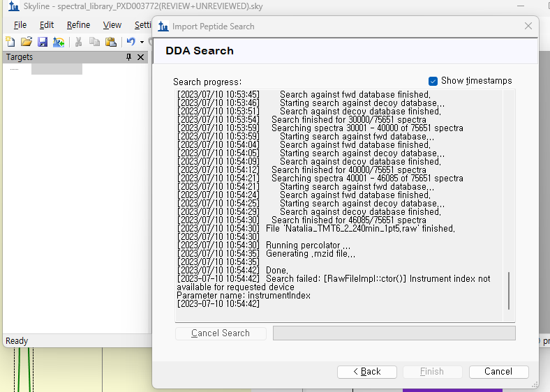Pin the Targets panel with pushpin icon
Screen dimensions: 550x392
pyautogui.click(x=128, y=57)
